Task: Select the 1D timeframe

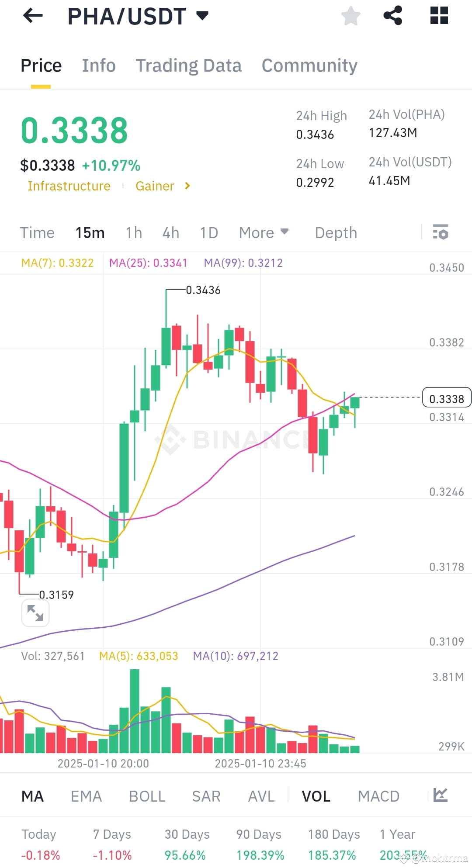Action: click(x=208, y=232)
